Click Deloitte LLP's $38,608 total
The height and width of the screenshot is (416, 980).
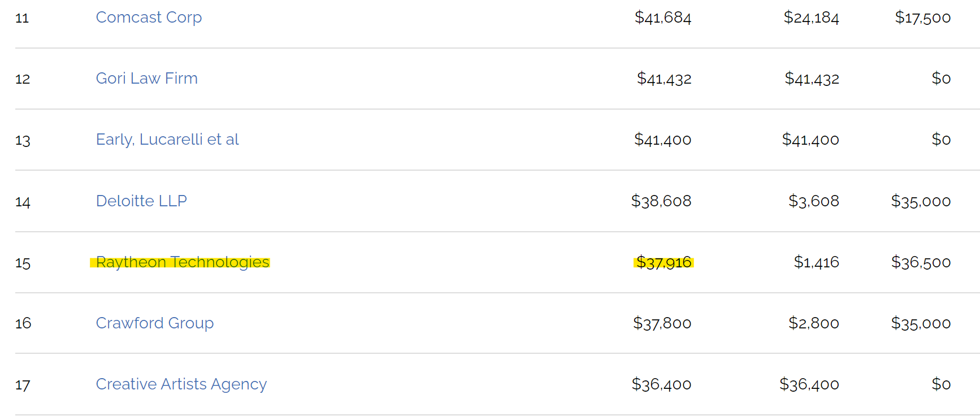click(661, 201)
